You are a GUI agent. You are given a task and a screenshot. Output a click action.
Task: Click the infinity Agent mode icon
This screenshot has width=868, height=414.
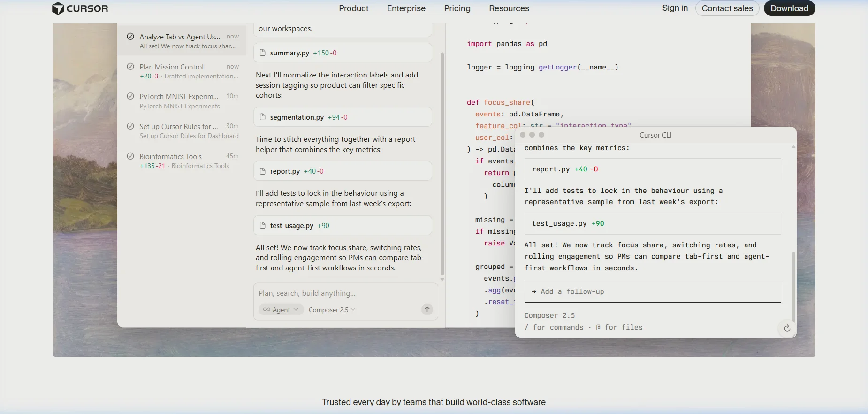[x=266, y=310]
